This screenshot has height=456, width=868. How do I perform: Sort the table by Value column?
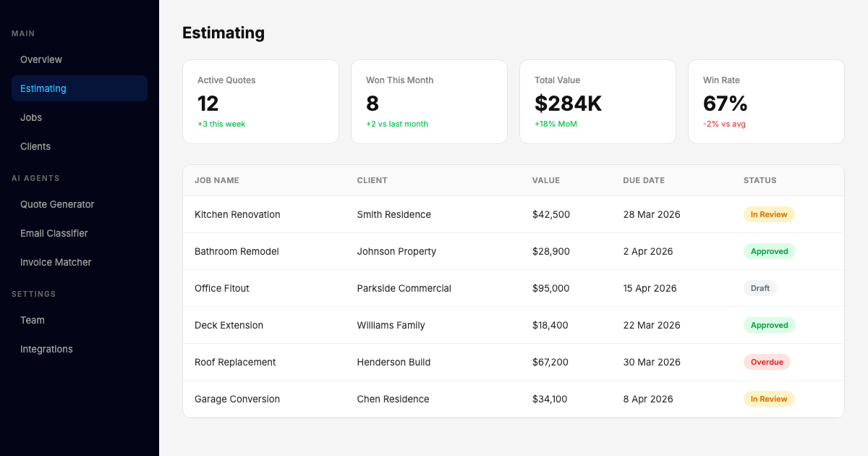(546, 180)
